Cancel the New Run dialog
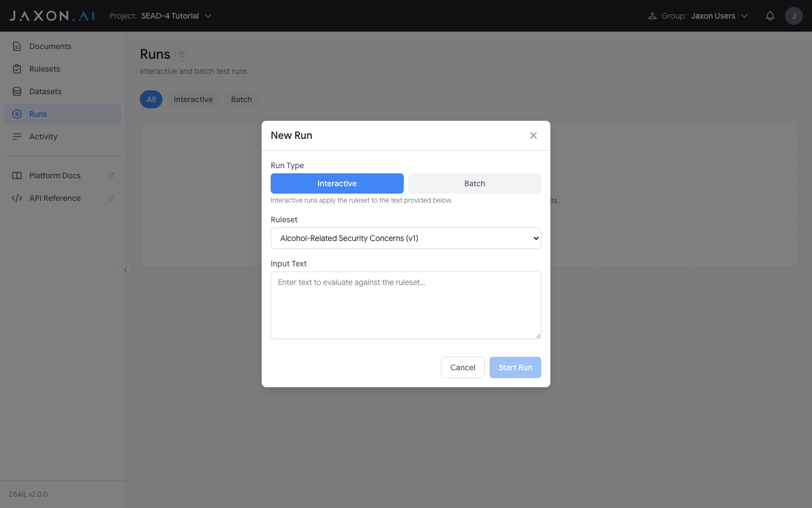This screenshot has width=812, height=508. click(x=462, y=367)
